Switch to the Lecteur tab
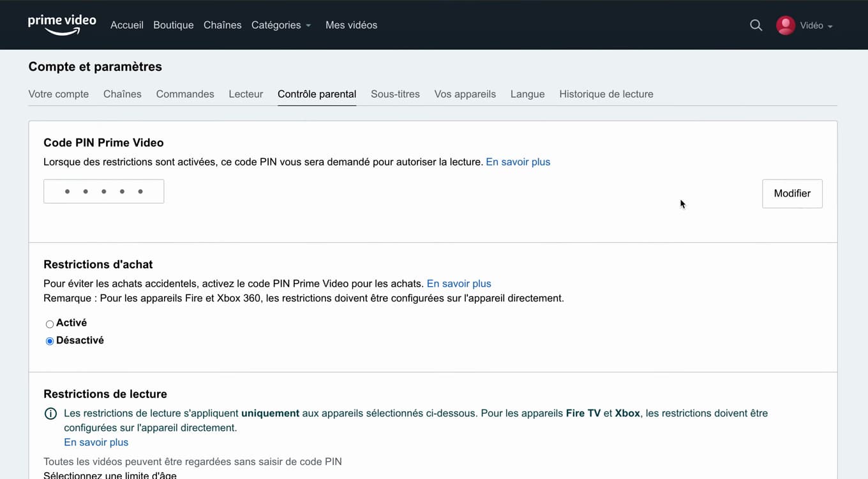This screenshot has width=868, height=479. (x=246, y=94)
